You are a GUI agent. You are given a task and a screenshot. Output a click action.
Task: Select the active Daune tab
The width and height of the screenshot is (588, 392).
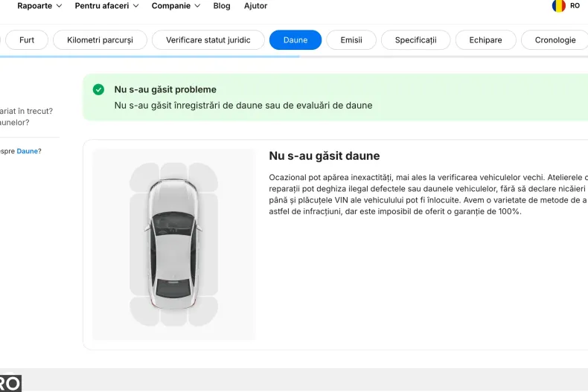[295, 40]
